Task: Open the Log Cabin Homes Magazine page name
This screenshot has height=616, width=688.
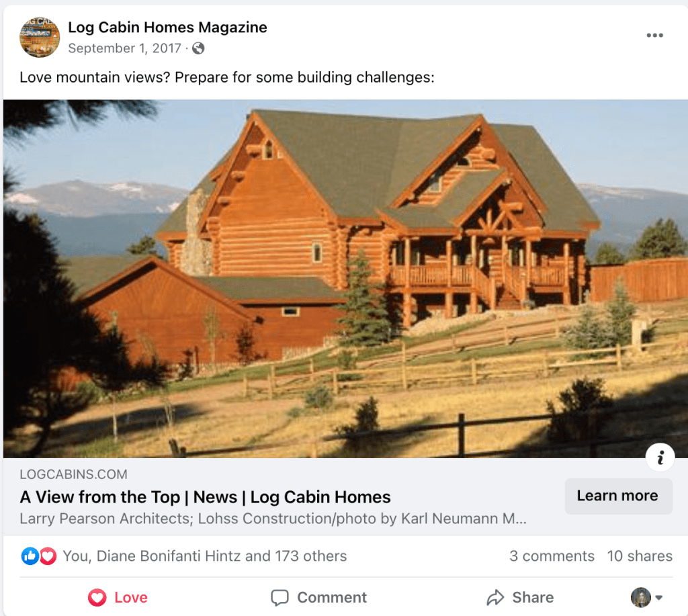Action: 167,27
